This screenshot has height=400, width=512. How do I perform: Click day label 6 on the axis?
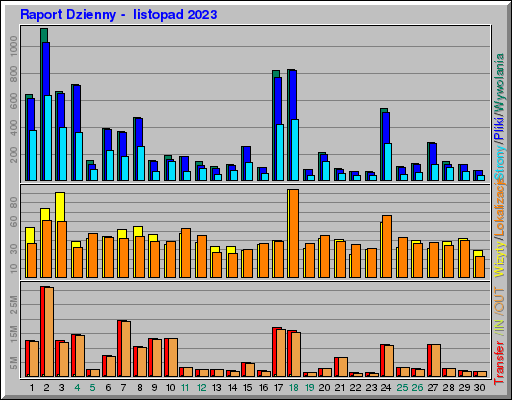(108, 388)
